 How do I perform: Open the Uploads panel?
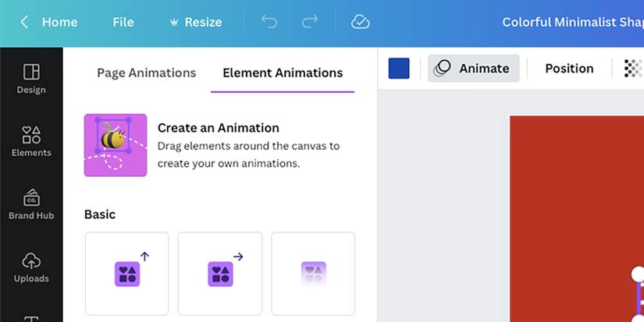tap(31, 267)
